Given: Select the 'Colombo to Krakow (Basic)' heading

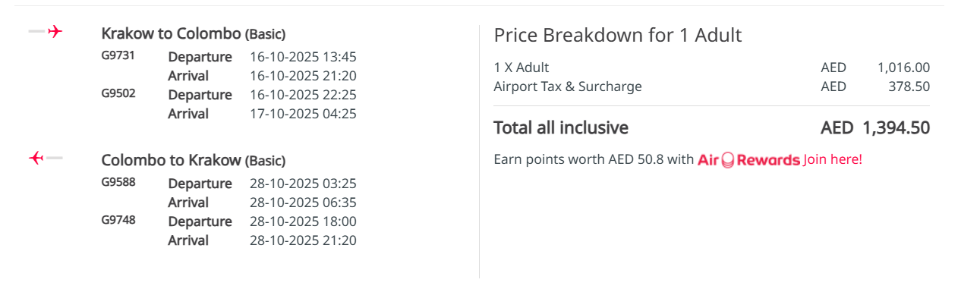Looking at the screenshot, I should pos(194,161).
